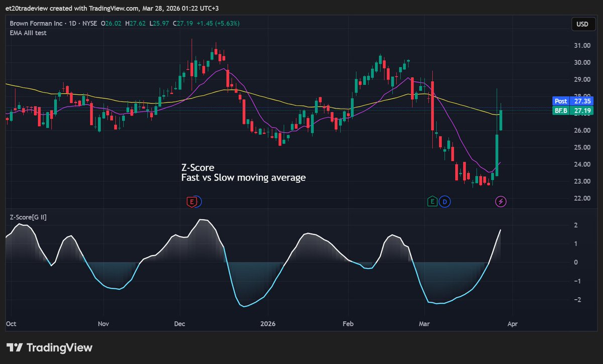Click the Oct label on time axis

pos(11,324)
